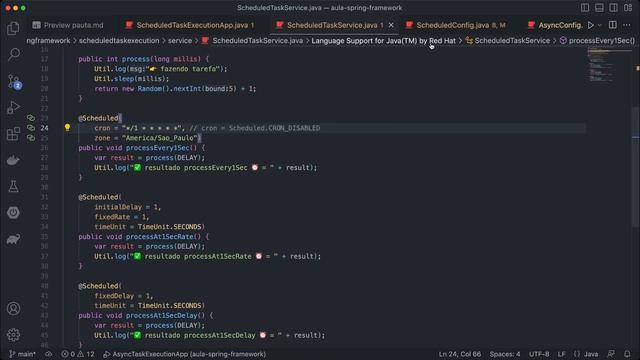Image resolution: width=640 pixels, height=360 pixels.
Task: Click line number 24 in gutter
Action: [44, 128]
